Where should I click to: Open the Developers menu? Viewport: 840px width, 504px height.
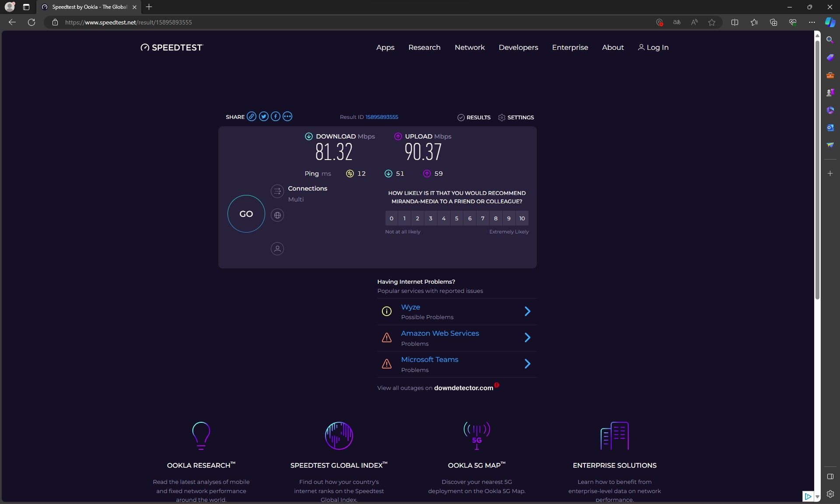[x=518, y=47]
